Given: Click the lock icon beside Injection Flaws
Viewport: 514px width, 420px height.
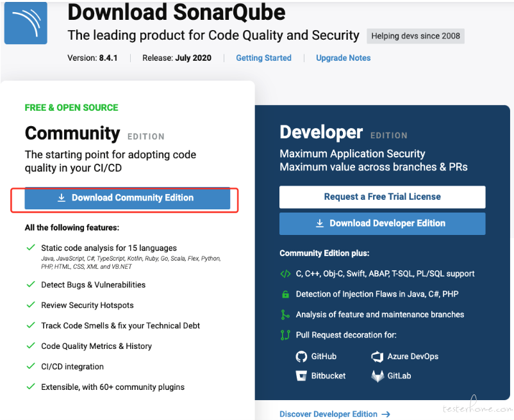Looking at the screenshot, I should [285, 295].
